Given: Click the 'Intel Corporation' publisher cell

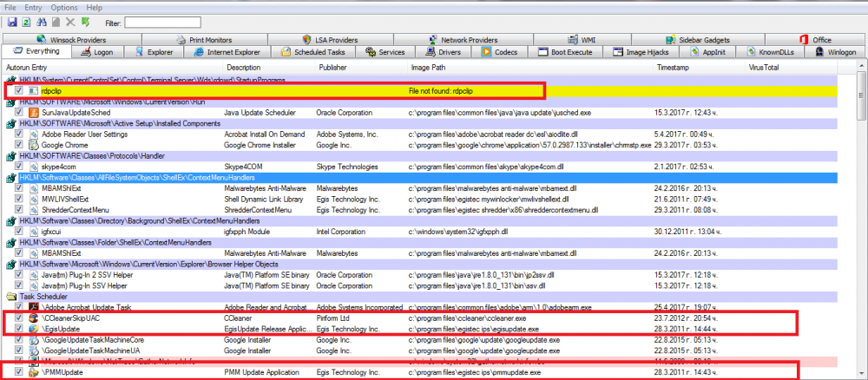Looking at the screenshot, I should click(341, 231).
